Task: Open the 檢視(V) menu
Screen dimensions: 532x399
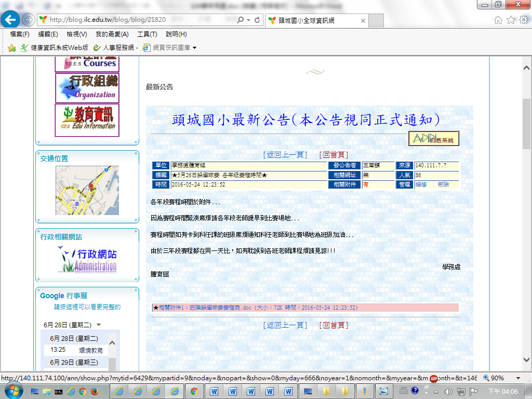Action: (x=77, y=34)
